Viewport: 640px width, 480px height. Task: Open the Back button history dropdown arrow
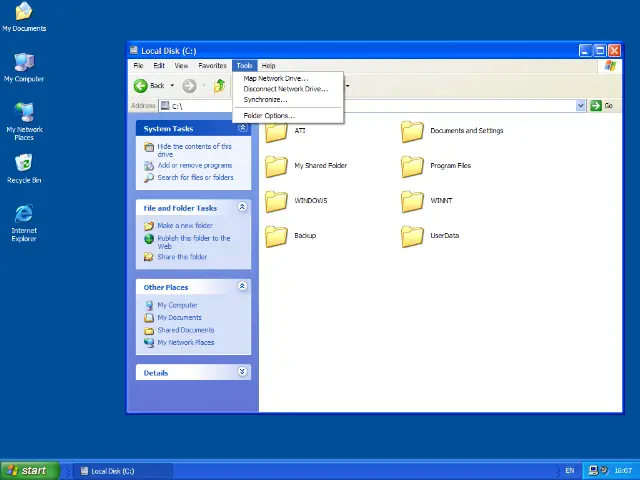pos(172,86)
